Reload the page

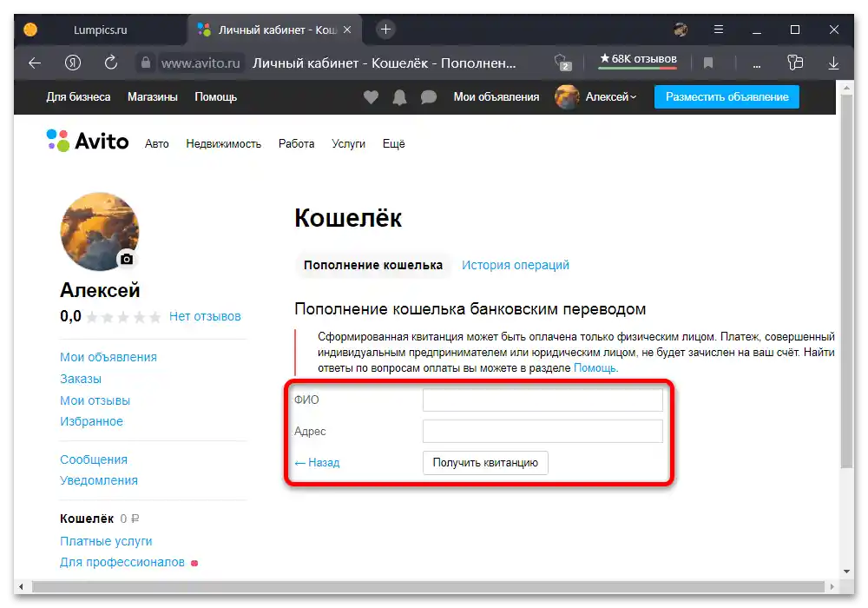pos(111,63)
